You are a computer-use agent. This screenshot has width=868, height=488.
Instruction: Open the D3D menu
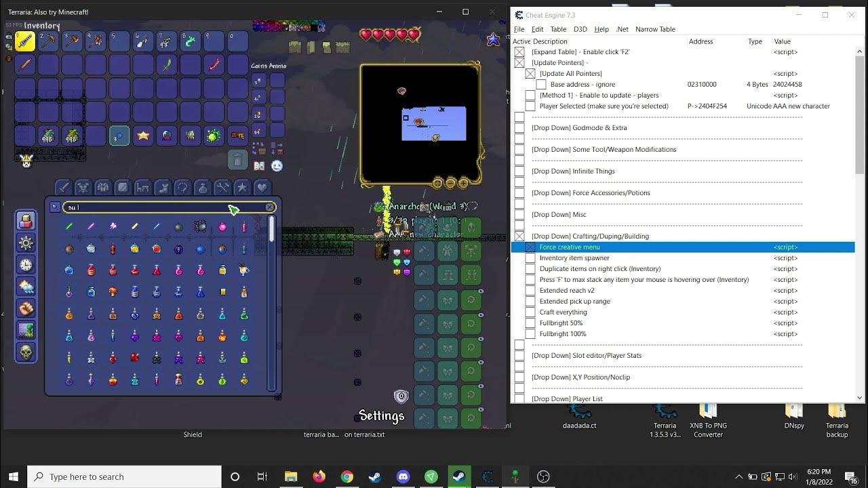point(580,29)
